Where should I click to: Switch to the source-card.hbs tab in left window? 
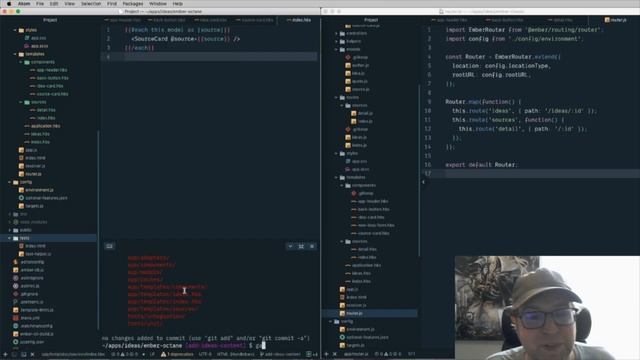tap(256, 20)
